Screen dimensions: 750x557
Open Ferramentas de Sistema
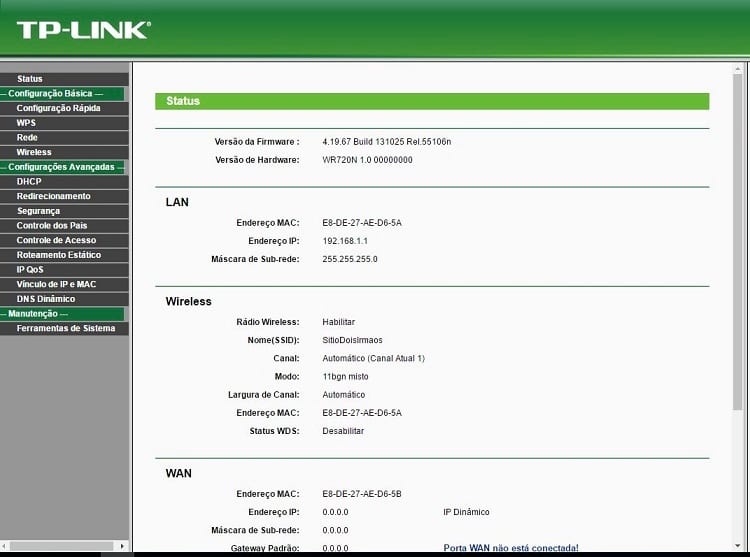click(64, 328)
